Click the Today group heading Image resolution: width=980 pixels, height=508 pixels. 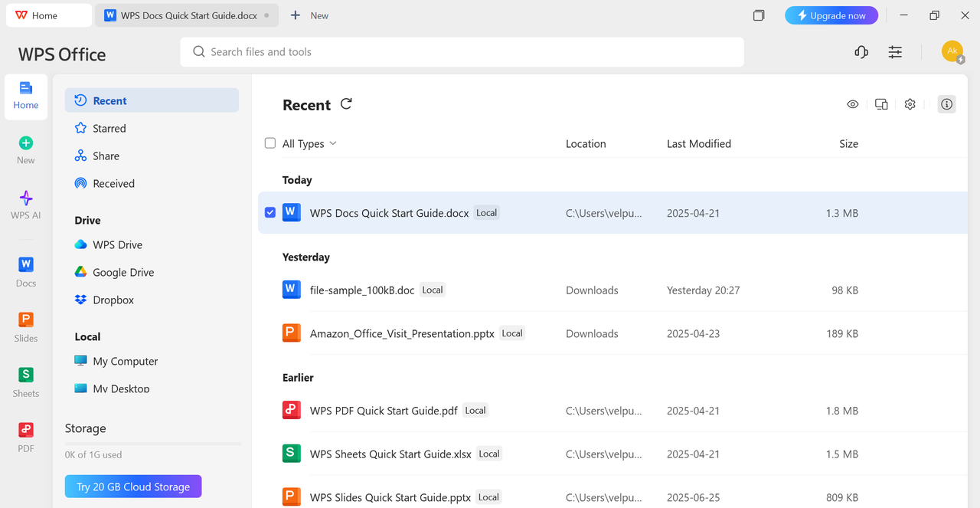click(297, 180)
